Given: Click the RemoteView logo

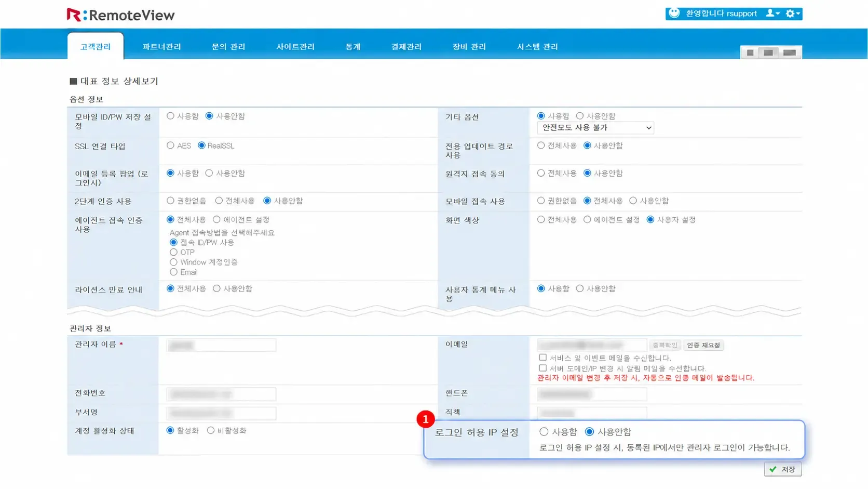Looking at the screenshot, I should [120, 15].
